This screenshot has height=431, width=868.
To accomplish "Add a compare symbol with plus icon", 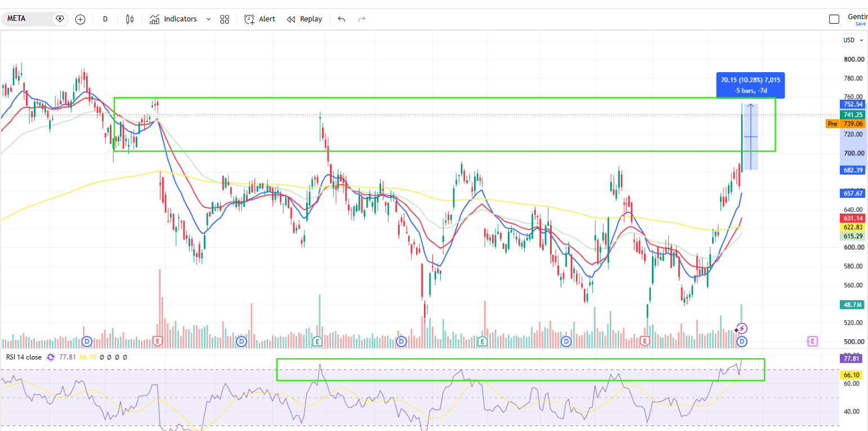I will 80,19.
